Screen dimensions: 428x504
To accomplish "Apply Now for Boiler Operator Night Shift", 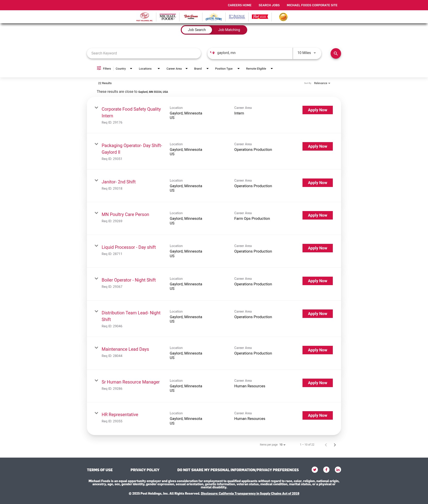I will (317, 281).
